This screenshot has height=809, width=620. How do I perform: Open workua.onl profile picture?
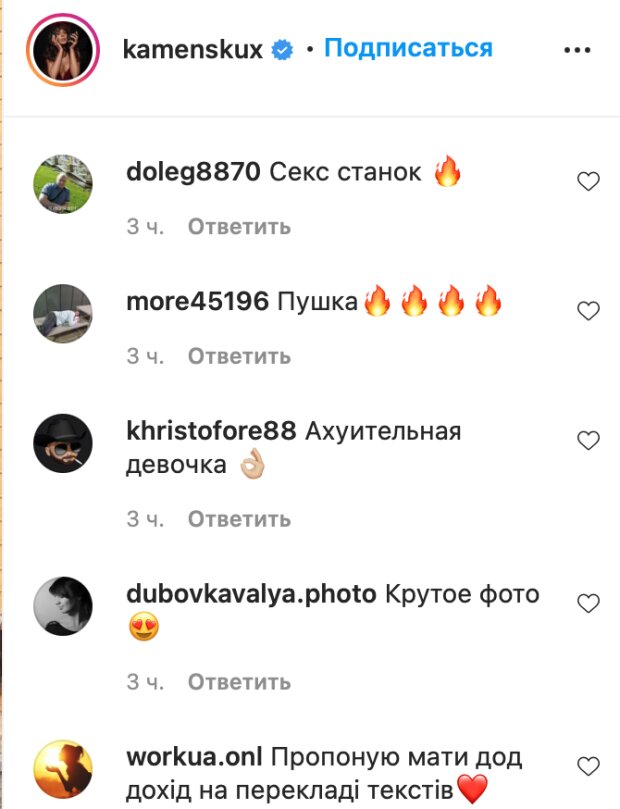click(63, 769)
